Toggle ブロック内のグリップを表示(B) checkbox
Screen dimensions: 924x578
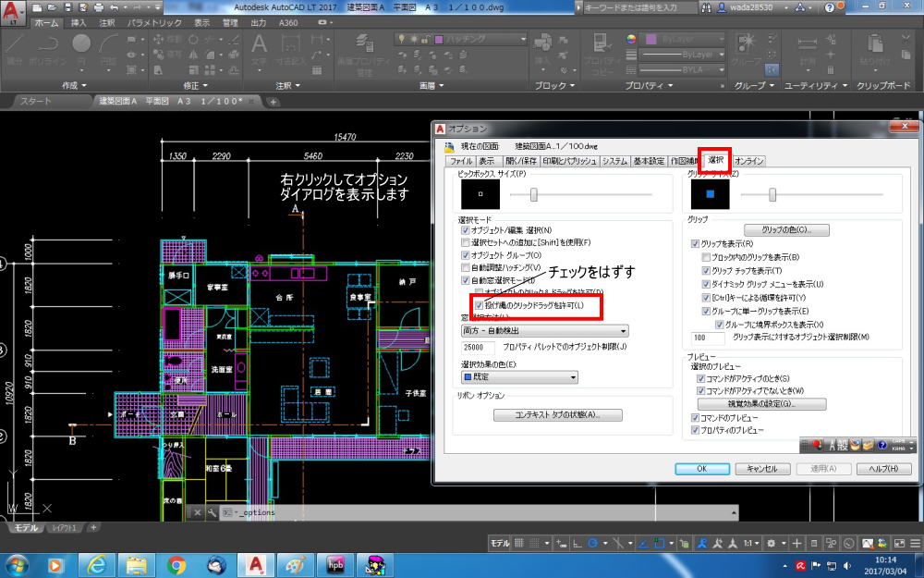(706, 257)
